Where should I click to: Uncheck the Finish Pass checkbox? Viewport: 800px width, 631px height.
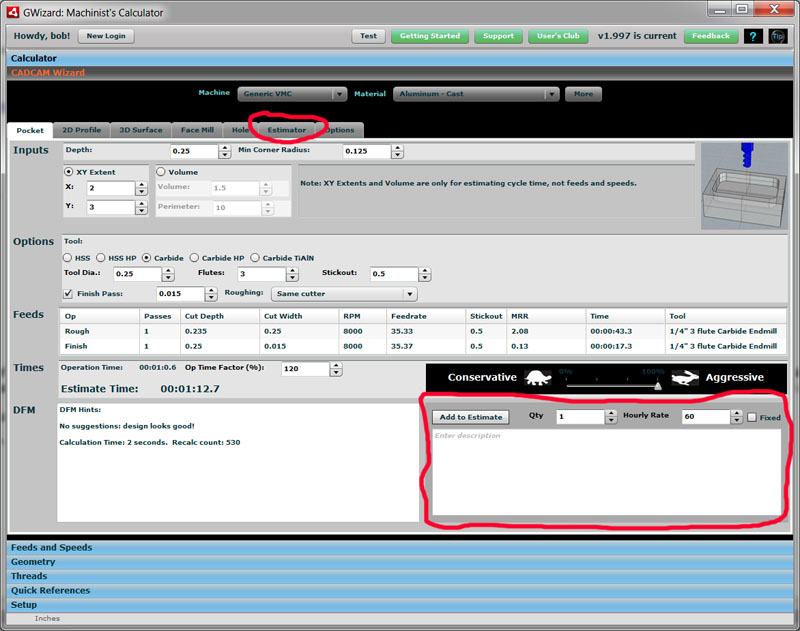[69, 293]
